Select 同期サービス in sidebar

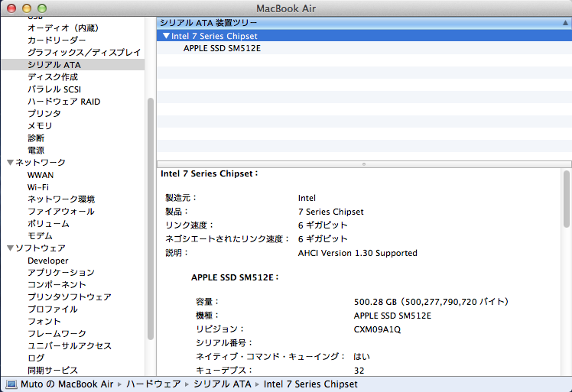[x=53, y=371]
